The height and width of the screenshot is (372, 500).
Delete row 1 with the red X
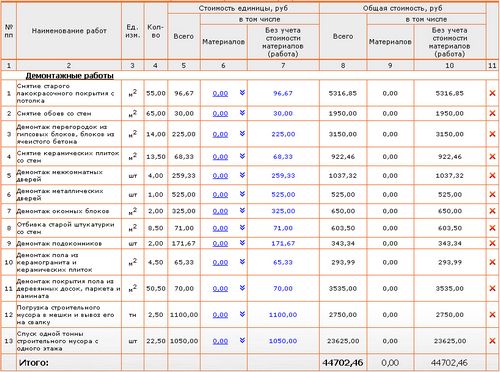(x=492, y=93)
